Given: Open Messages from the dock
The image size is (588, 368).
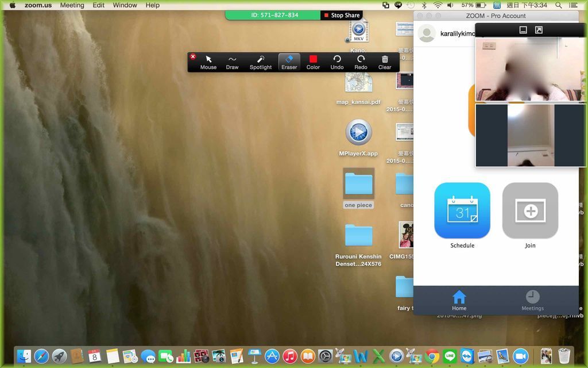Looking at the screenshot, I should tap(148, 356).
